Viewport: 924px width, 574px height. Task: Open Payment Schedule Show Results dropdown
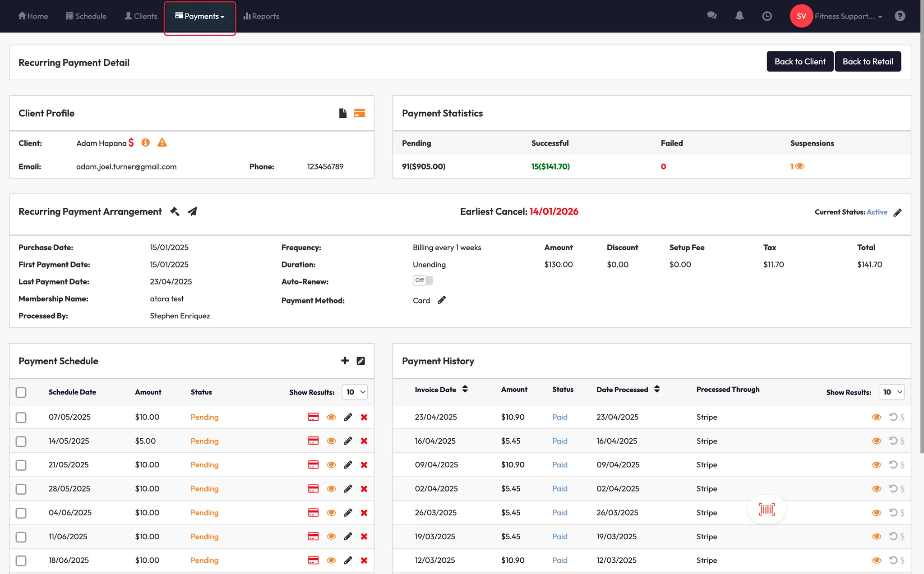355,392
